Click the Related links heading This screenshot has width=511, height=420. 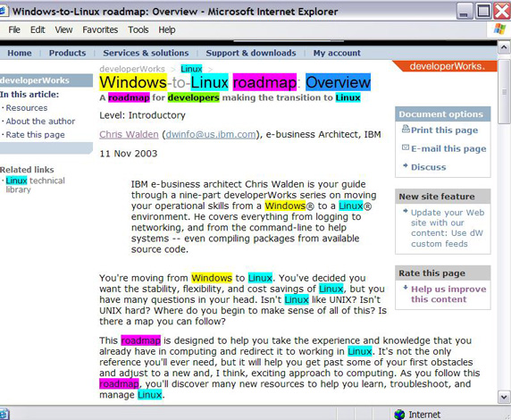pyautogui.click(x=27, y=170)
